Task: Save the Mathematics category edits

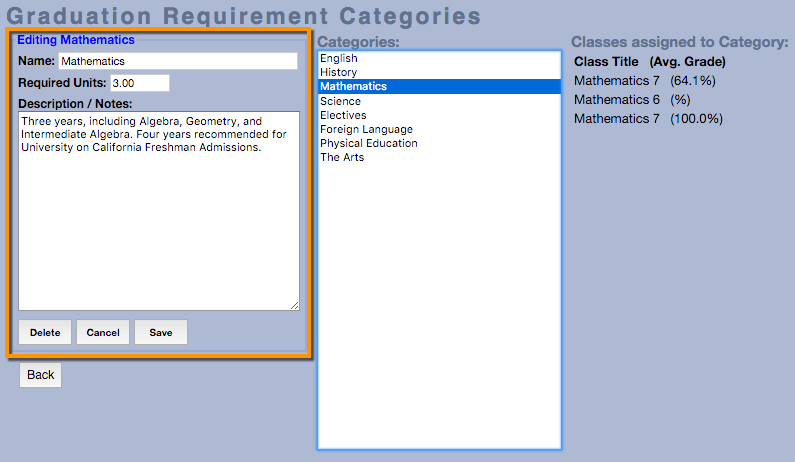Action: (161, 333)
